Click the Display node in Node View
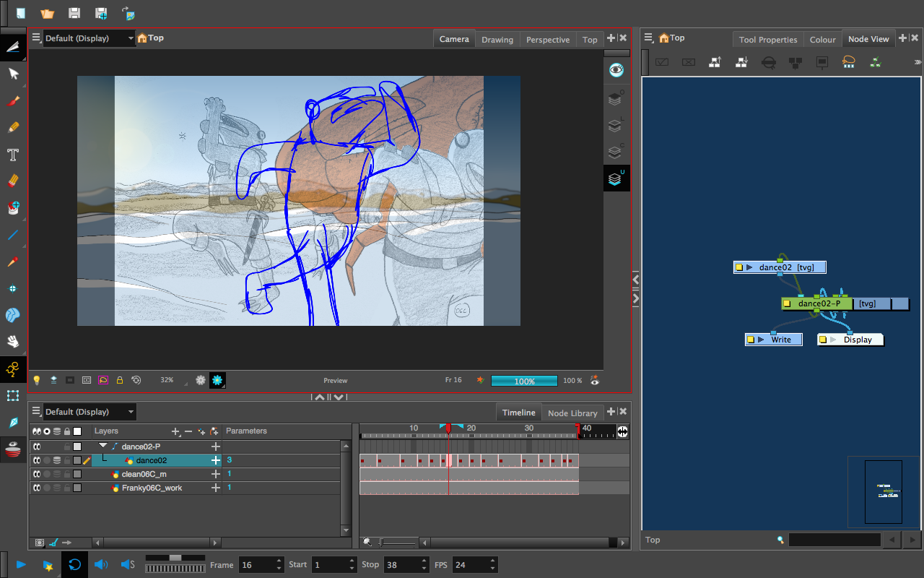The width and height of the screenshot is (924, 578). point(857,340)
